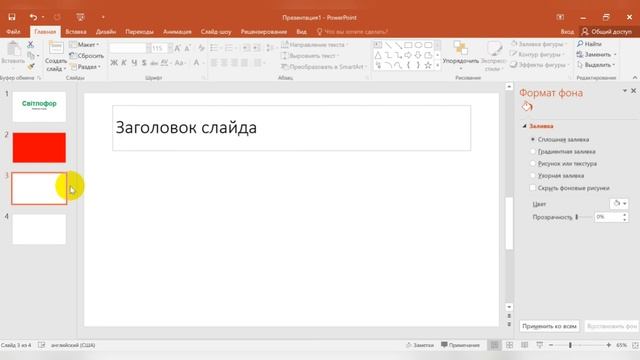Toggle Hide background graphics checkbox
The height and width of the screenshot is (360, 640).
pyautogui.click(x=533, y=188)
